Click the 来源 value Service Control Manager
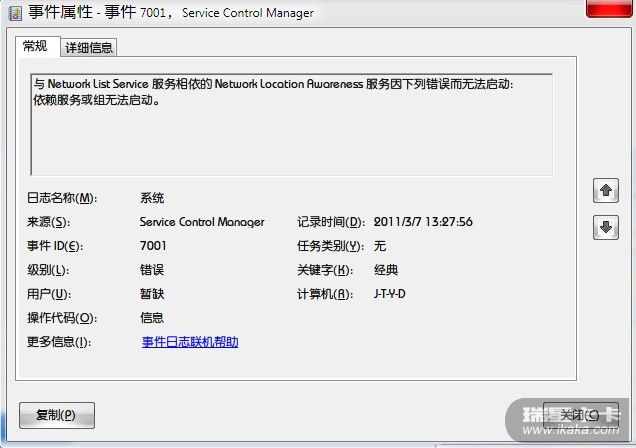Screen dimensions: 636x448 (x=202, y=222)
